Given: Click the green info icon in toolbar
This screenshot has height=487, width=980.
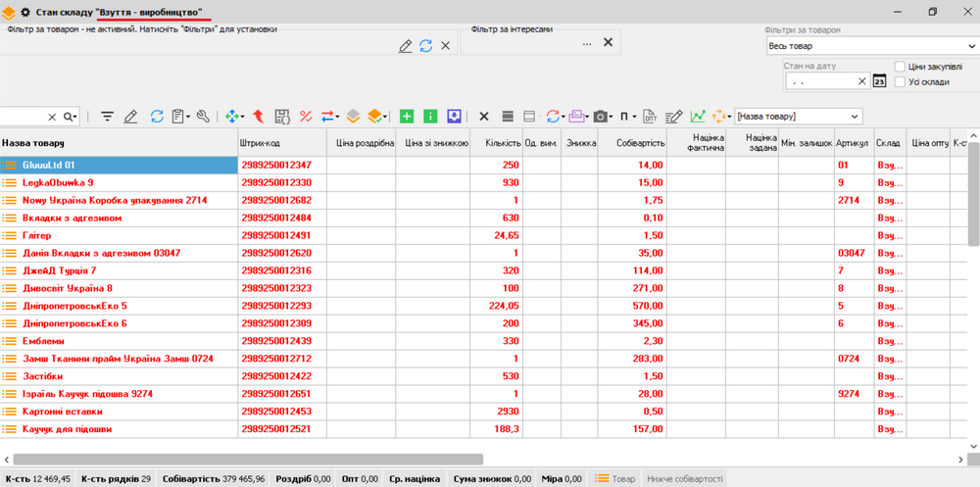Looking at the screenshot, I should coord(430,117).
